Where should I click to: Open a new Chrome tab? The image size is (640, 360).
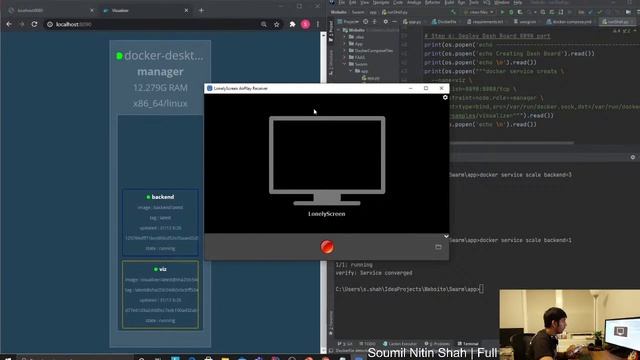pyautogui.click(x=201, y=10)
